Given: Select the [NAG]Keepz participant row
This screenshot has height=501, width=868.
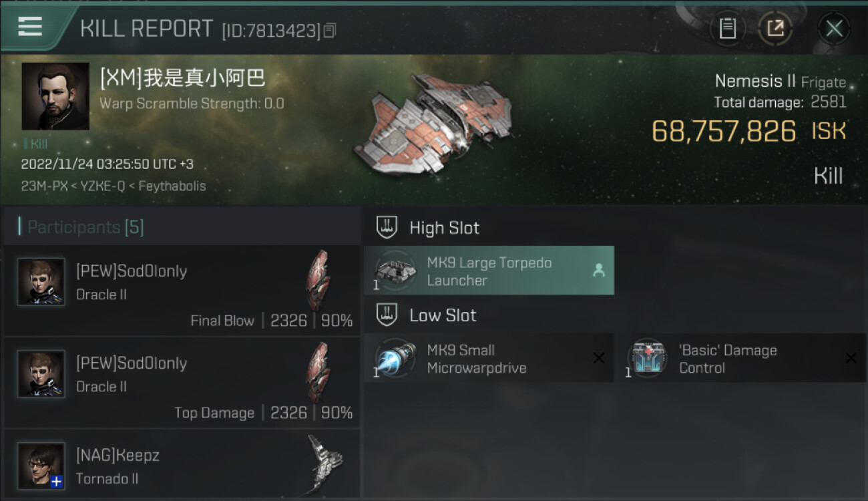Looking at the screenshot, I should coord(182,466).
